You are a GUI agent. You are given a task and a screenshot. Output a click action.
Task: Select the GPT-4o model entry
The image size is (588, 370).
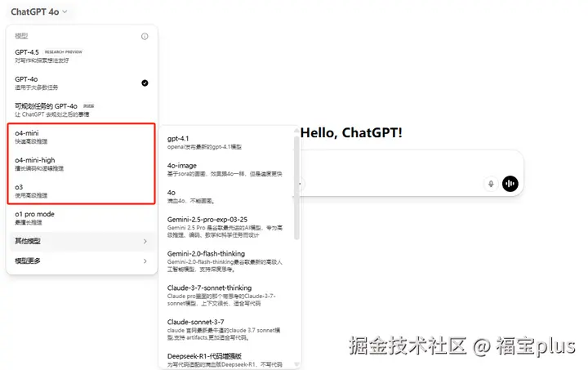[82, 82]
